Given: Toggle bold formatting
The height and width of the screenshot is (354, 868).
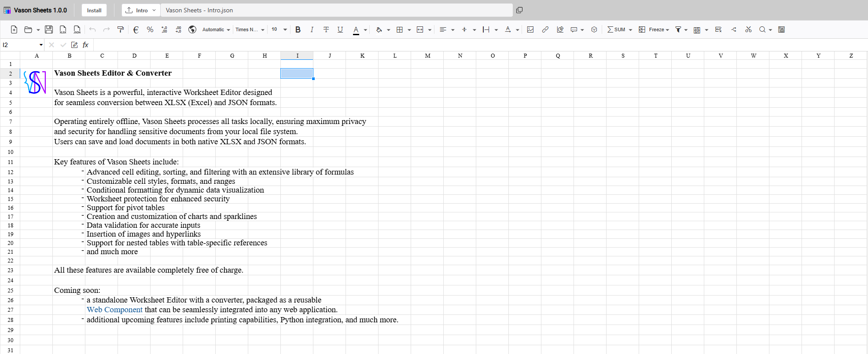Looking at the screenshot, I should [298, 29].
